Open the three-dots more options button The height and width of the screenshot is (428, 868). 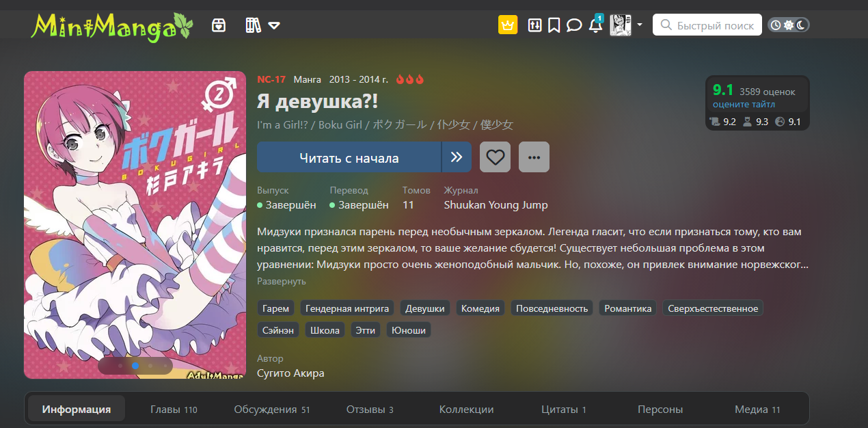[534, 157]
